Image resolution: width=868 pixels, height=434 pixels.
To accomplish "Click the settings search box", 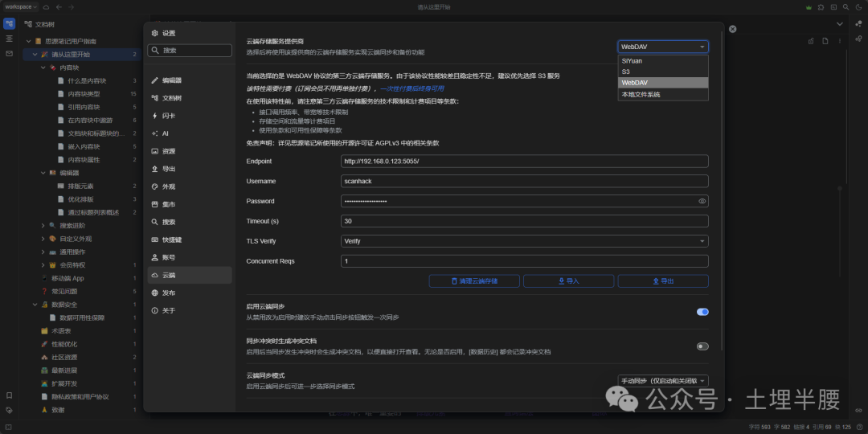I will pyautogui.click(x=190, y=51).
